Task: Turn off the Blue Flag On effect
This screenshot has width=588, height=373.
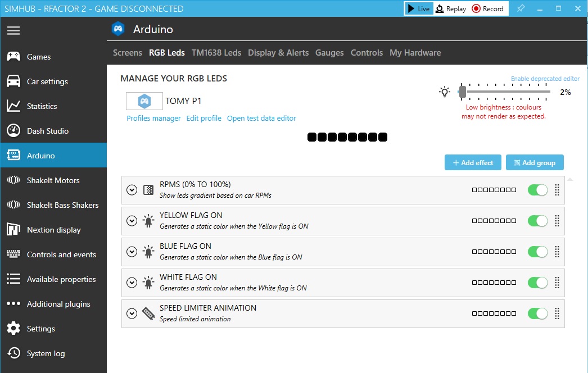Action: 537,252
